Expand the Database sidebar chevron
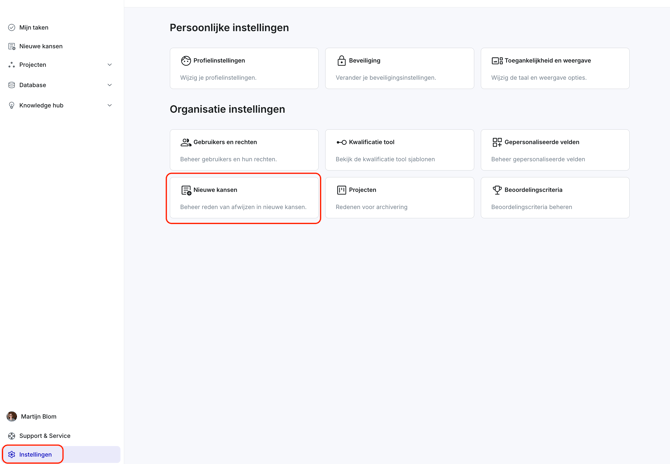The image size is (670, 464). [x=109, y=85]
